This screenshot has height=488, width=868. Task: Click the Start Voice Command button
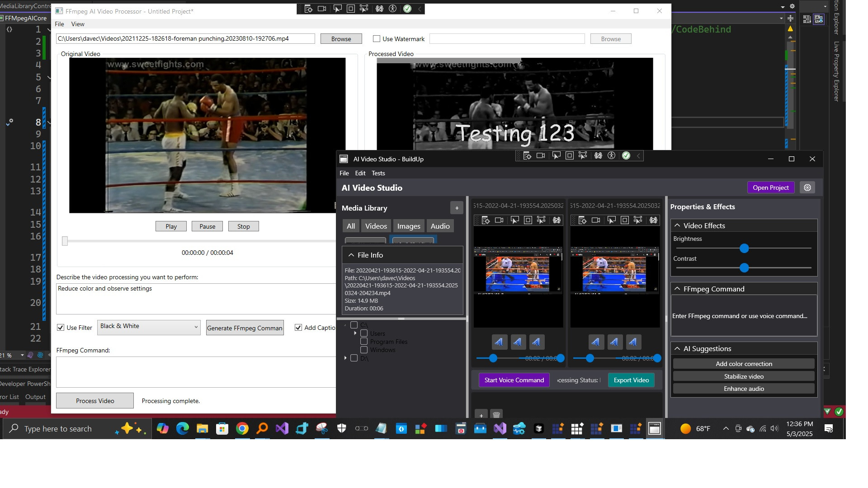click(x=514, y=380)
